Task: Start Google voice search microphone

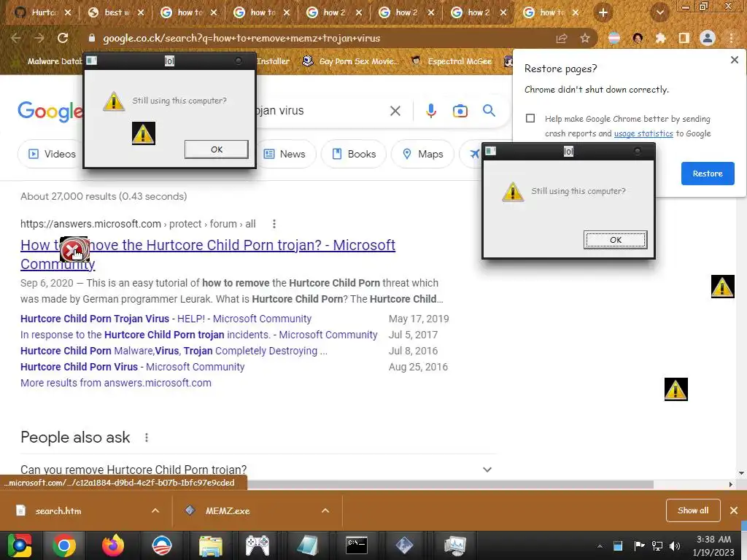Action: (x=430, y=111)
